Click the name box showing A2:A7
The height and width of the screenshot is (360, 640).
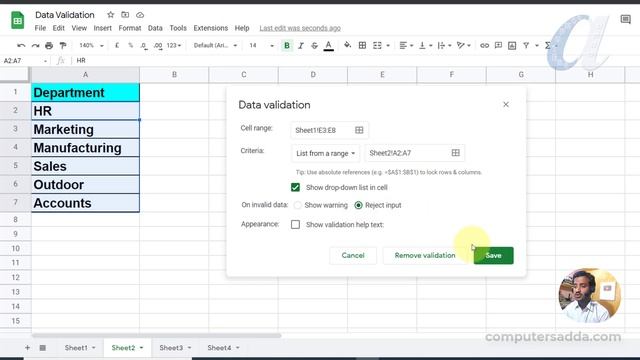click(x=24, y=60)
